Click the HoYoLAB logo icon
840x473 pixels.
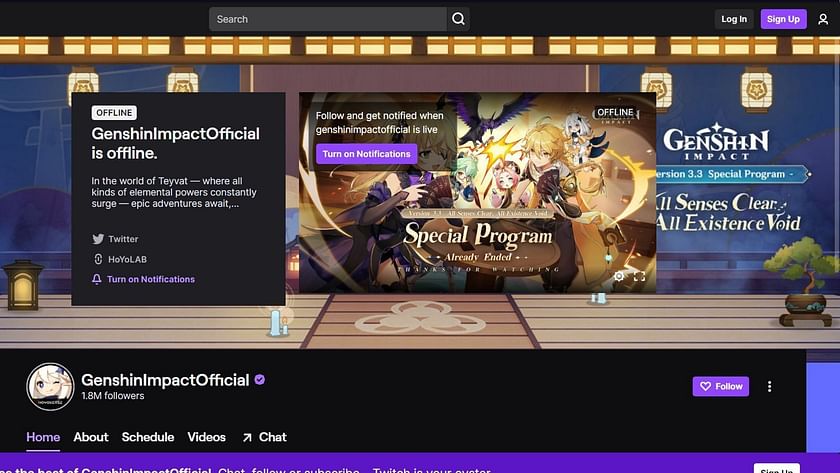coord(98,259)
